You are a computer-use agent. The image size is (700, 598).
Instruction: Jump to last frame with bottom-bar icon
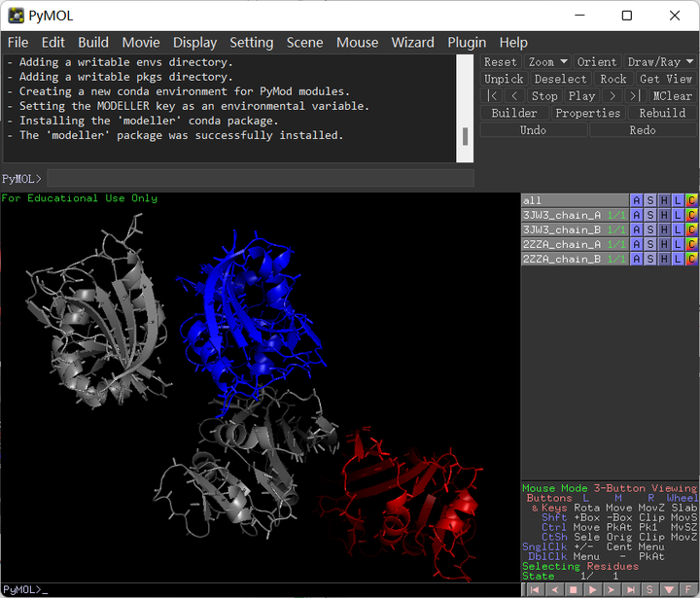[x=629, y=589]
